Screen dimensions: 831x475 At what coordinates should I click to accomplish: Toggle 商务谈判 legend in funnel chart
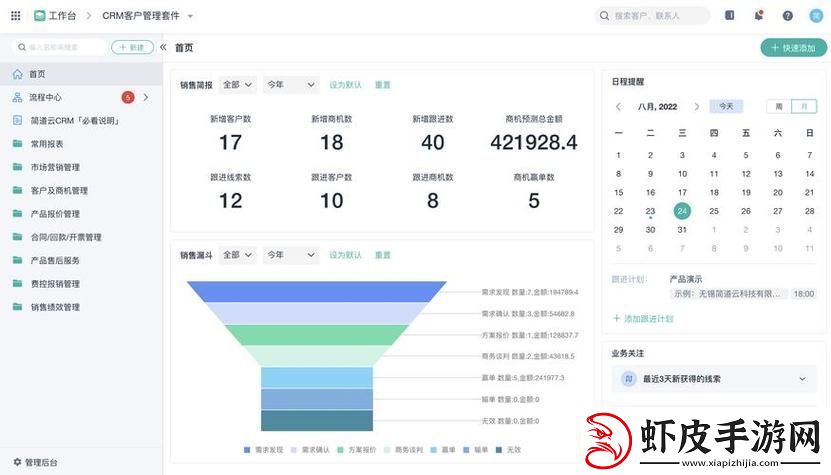(x=403, y=450)
